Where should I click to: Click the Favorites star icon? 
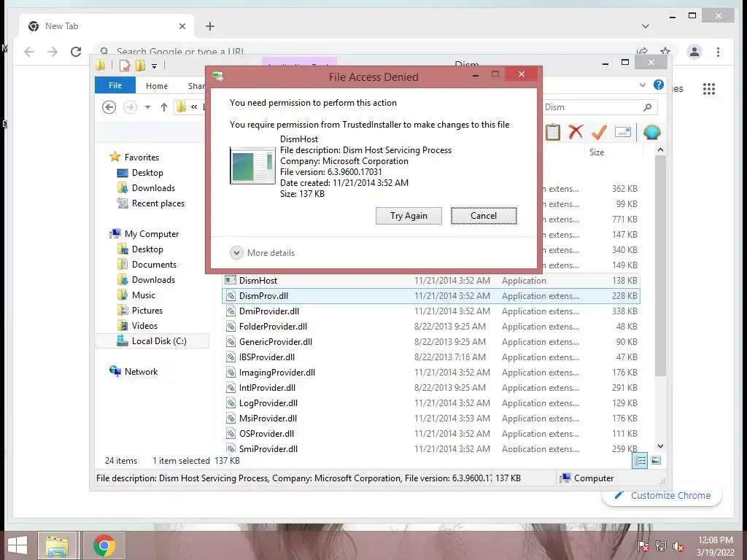pos(115,157)
